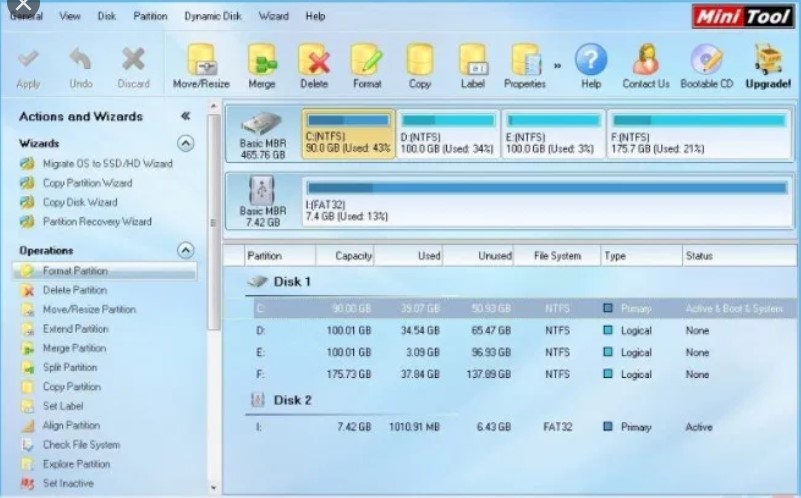Image resolution: width=801 pixels, height=498 pixels.
Task: Open the Wizard menu
Action: pos(273,16)
